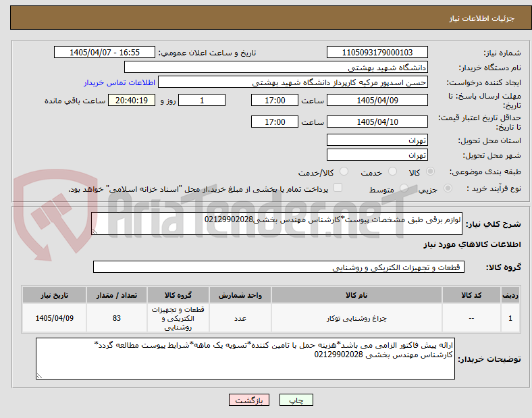Click the response deadline 17:00 time field

(275, 100)
